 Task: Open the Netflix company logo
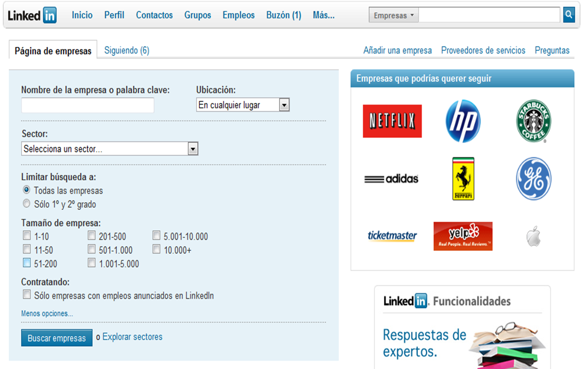392,121
